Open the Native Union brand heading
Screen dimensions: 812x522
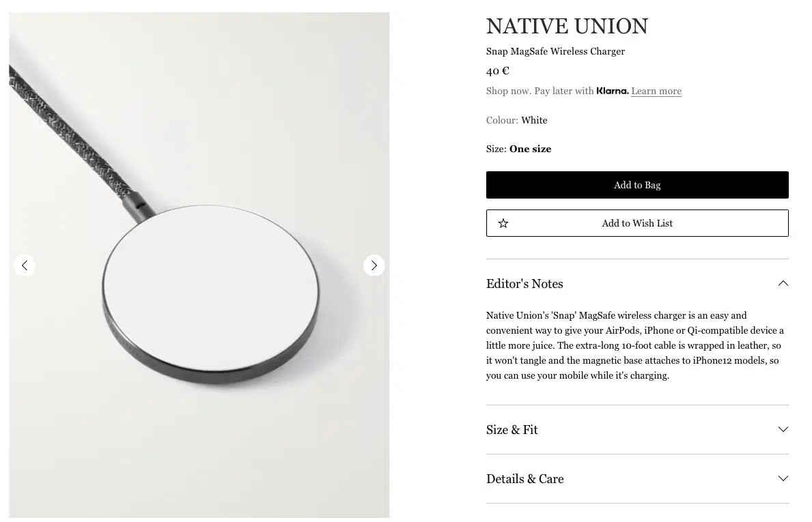pyautogui.click(x=567, y=27)
